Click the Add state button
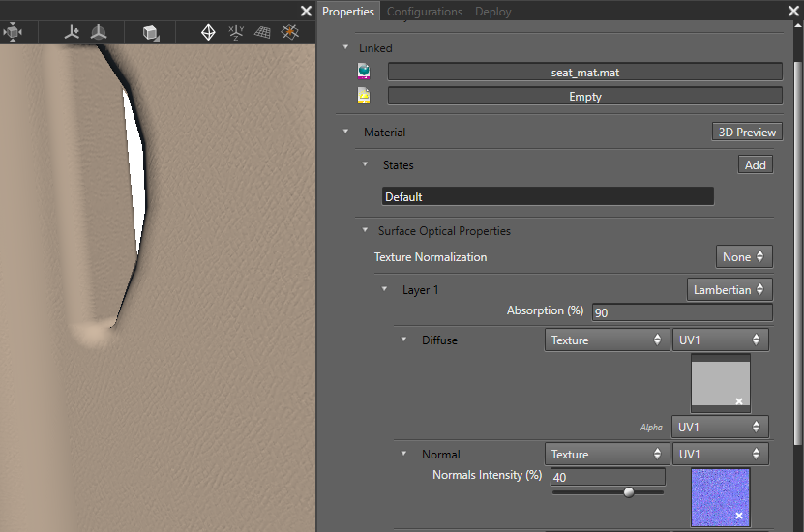 (x=756, y=164)
